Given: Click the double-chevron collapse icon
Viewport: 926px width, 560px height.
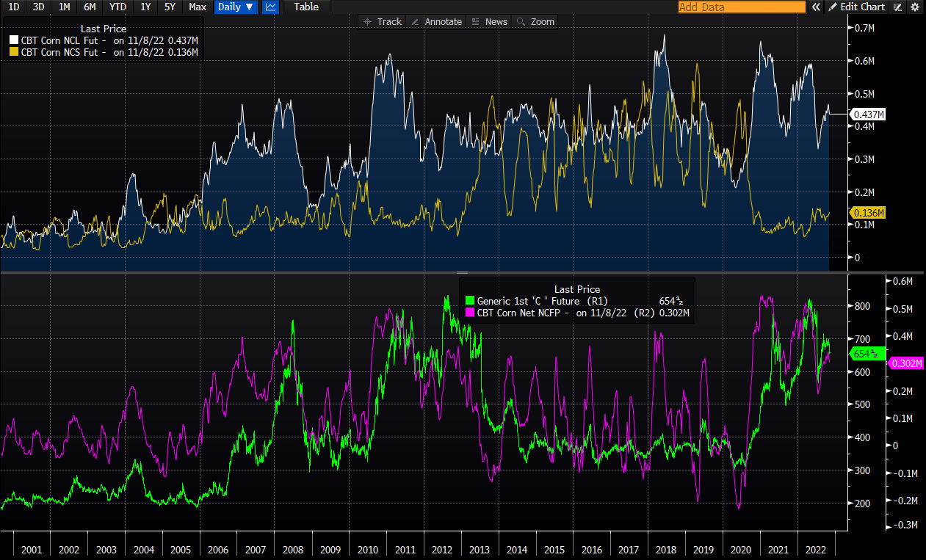Looking at the screenshot, I should [x=815, y=7].
